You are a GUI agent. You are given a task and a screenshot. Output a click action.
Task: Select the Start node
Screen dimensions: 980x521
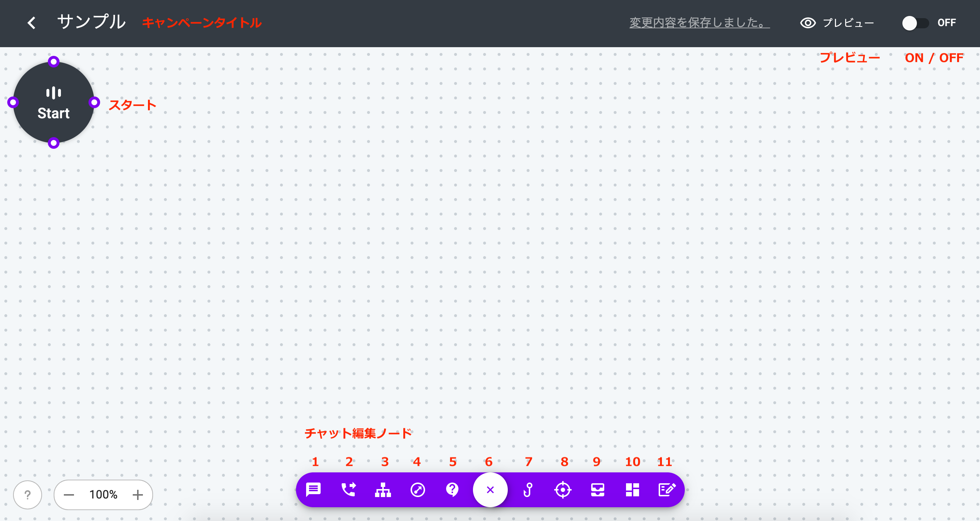point(54,102)
